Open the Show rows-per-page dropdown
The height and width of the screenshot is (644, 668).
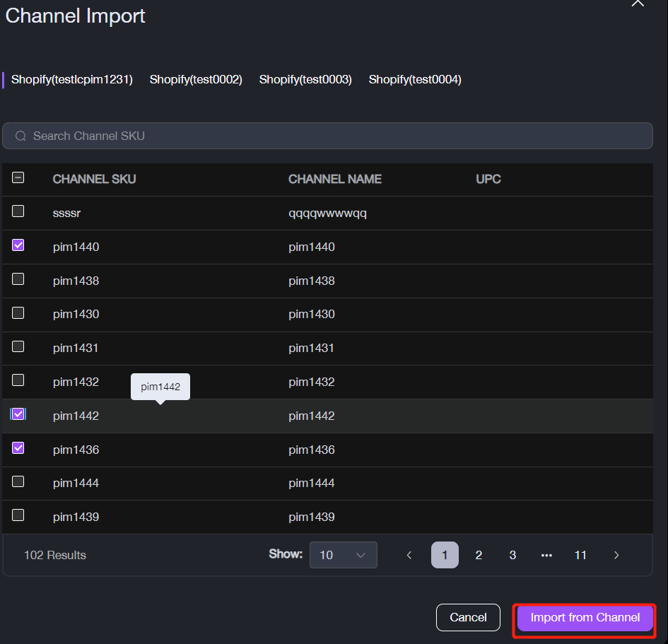coord(343,555)
